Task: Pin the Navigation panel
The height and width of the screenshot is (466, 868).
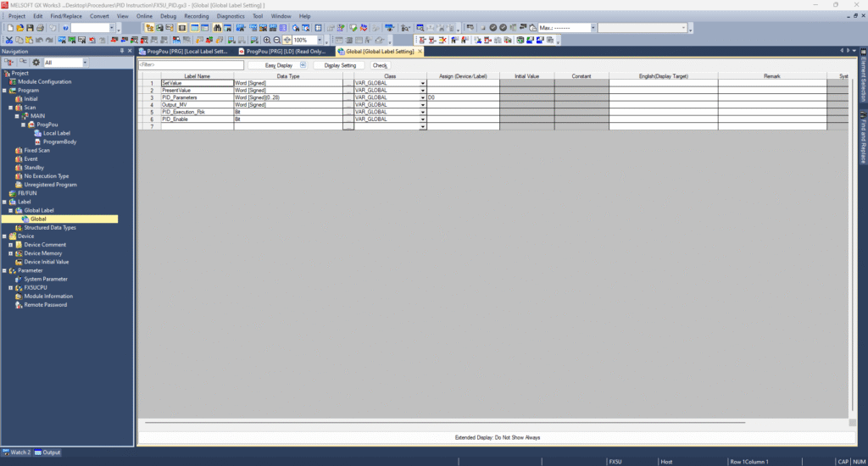Action: click(122, 51)
